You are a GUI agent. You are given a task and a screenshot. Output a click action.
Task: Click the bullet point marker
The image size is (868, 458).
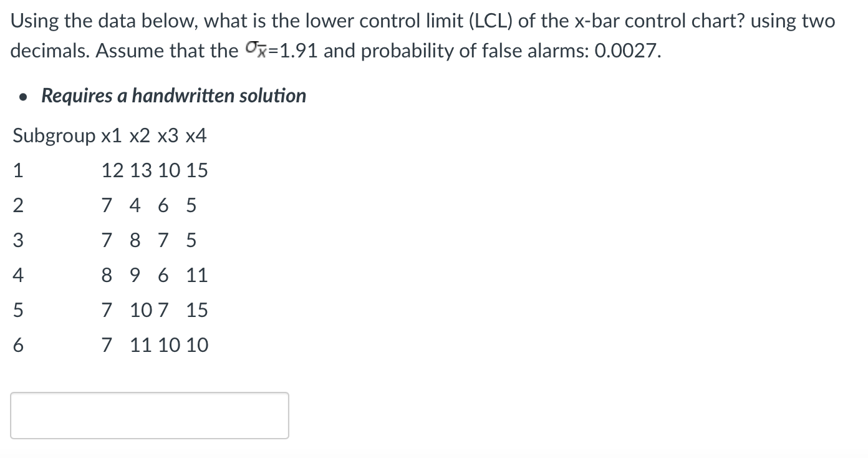click(x=23, y=97)
